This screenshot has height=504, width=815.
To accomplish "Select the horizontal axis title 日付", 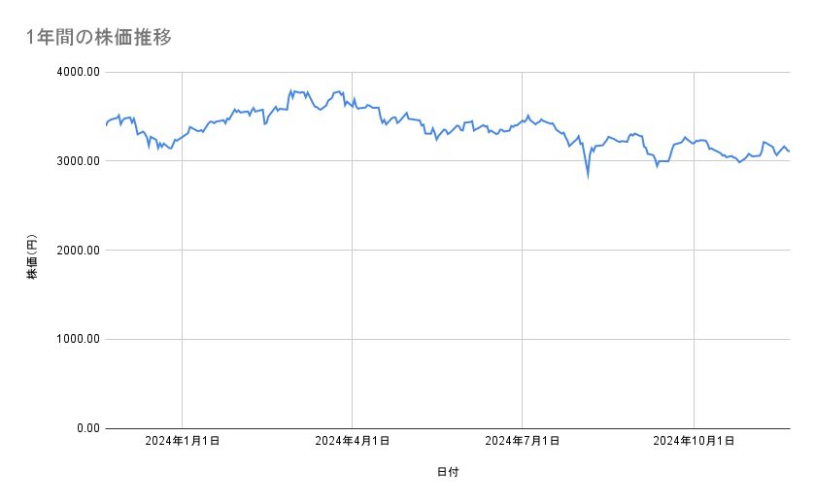I will [447, 472].
